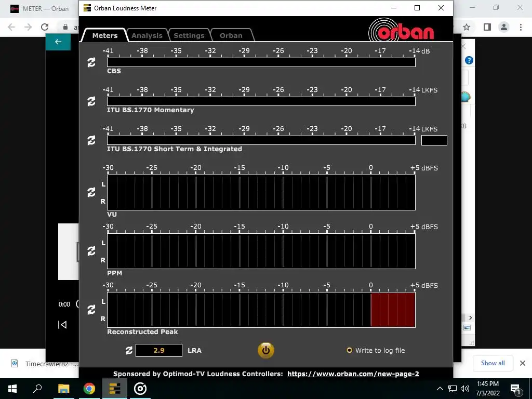Close the downloads bar
The height and width of the screenshot is (399, 532).
(523, 363)
